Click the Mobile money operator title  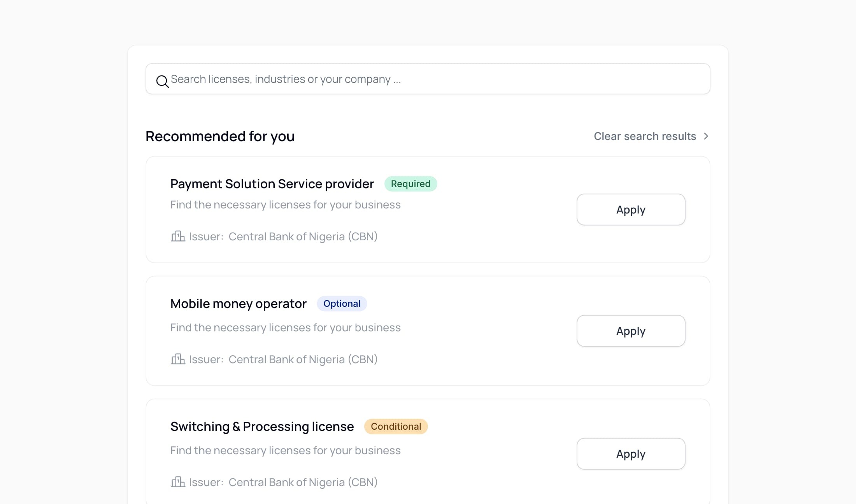[239, 304]
